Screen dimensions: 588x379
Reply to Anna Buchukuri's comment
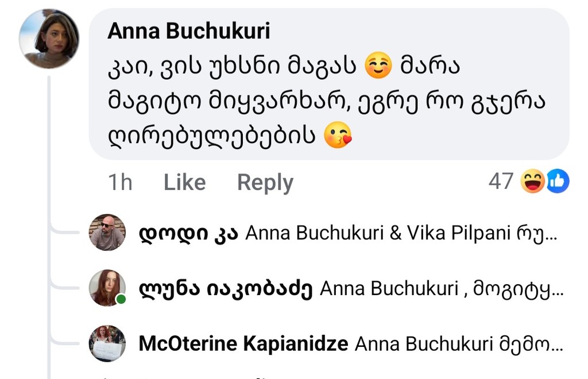(x=265, y=183)
